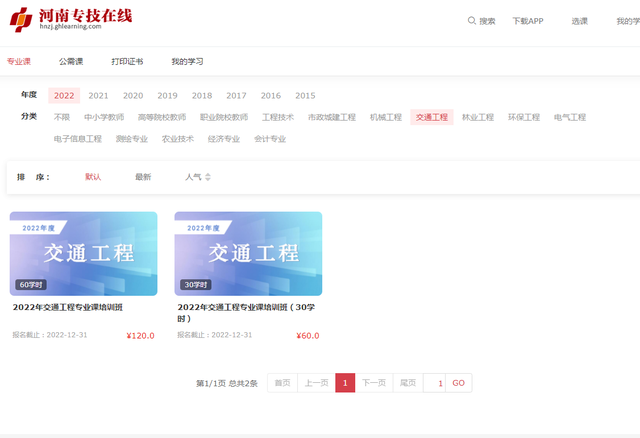Filter by 林业工程 category

[x=478, y=117]
